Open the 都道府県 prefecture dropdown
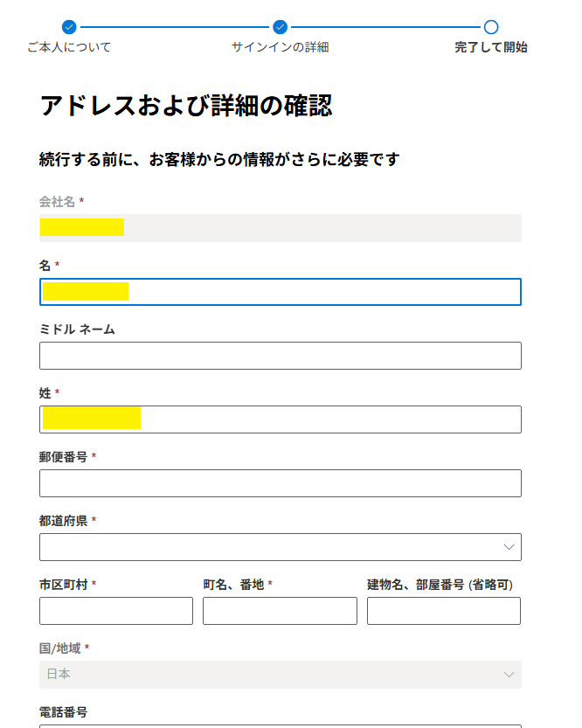 (x=280, y=547)
